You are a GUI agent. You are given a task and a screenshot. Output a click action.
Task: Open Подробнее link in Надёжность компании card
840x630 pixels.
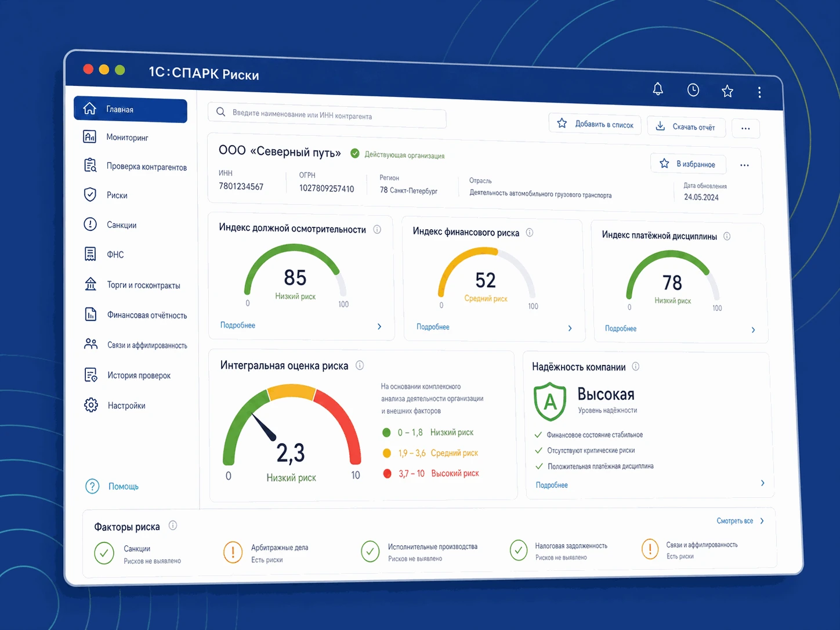(552, 485)
